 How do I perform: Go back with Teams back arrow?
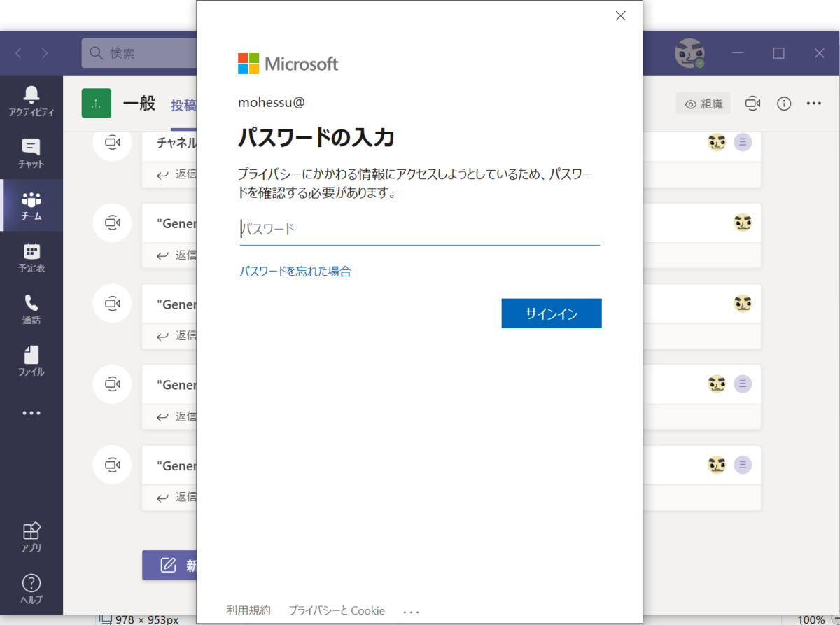(x=18, y=53)
